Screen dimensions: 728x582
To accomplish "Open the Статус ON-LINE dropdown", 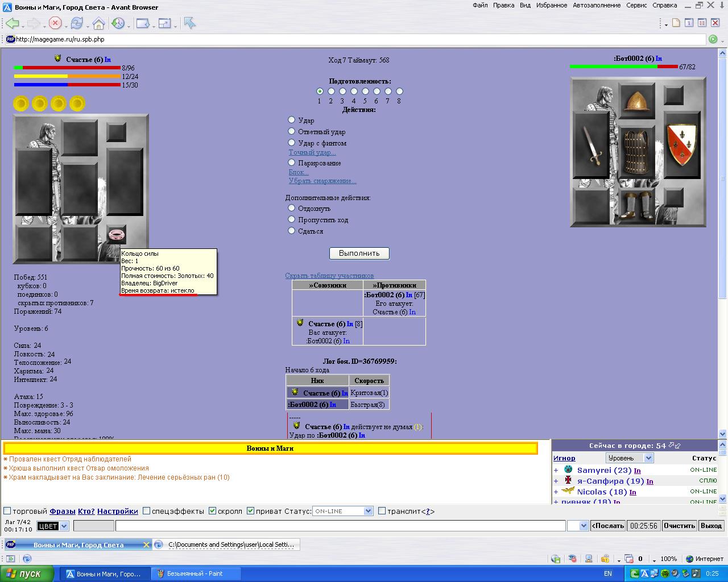I will point(343,511).
